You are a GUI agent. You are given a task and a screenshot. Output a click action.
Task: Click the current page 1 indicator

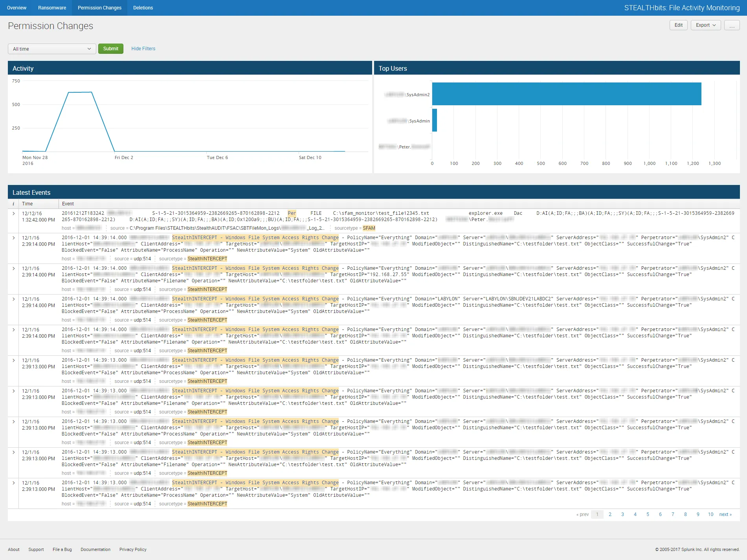click(x=597, y=514)
